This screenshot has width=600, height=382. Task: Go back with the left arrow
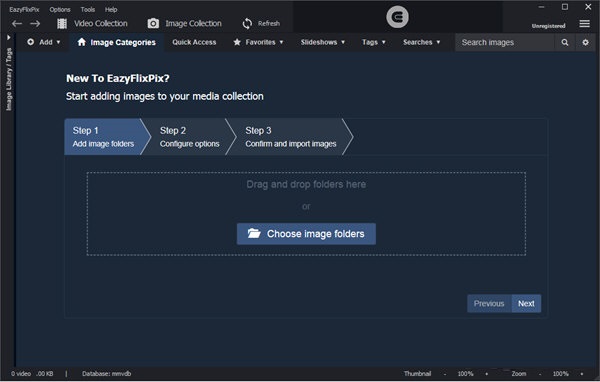click(x=17, y=24)
